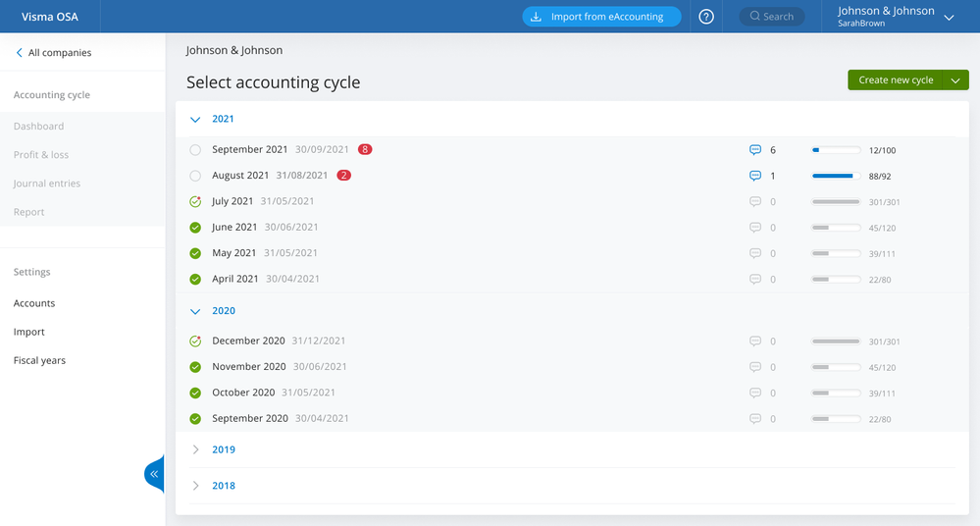
Task: Click the comment icon for August 2021
Action: pos(755,176)
